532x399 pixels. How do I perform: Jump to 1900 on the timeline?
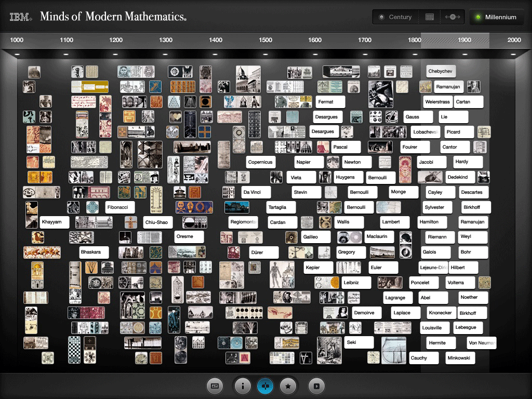(464, 40)
